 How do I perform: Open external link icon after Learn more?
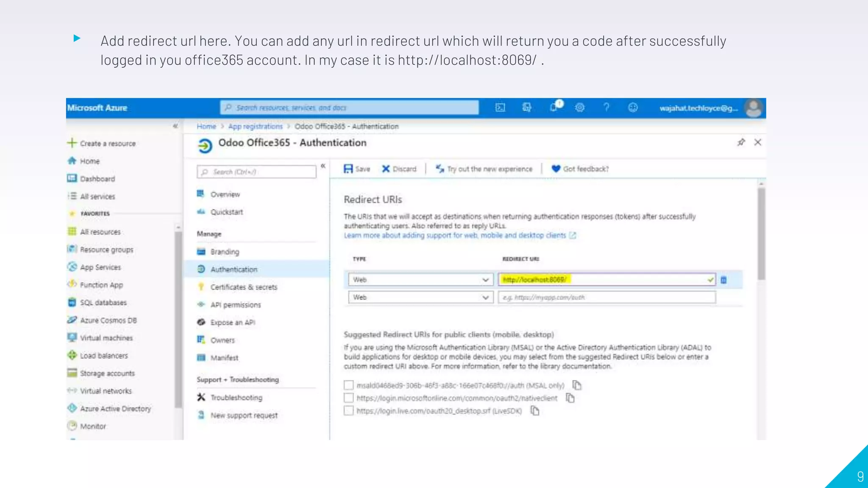click(573, 235)
